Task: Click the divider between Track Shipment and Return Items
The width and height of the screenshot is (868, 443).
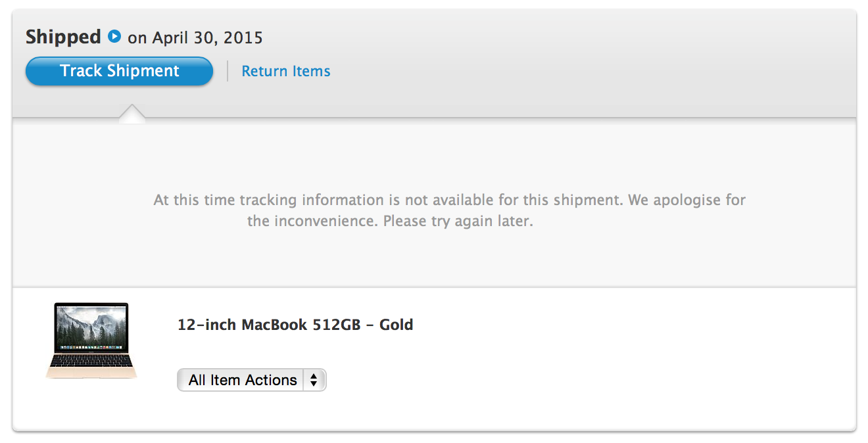Action: [x=228, y=71]
